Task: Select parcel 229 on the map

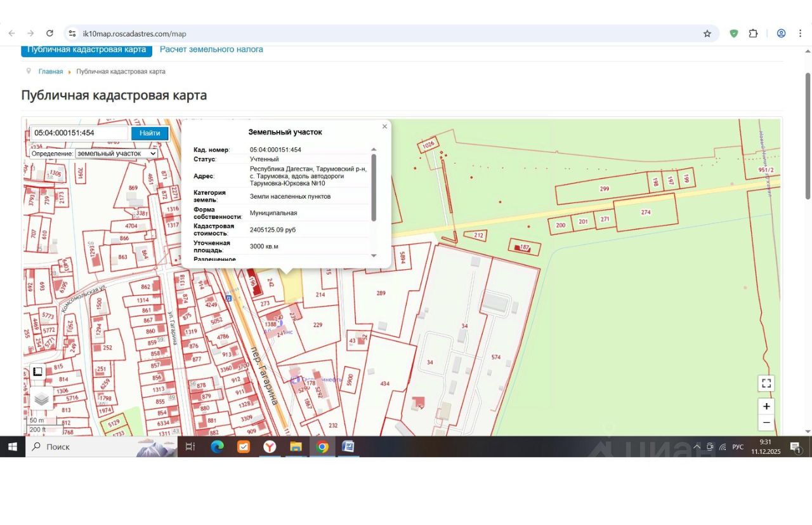Action: pos(318,325)
